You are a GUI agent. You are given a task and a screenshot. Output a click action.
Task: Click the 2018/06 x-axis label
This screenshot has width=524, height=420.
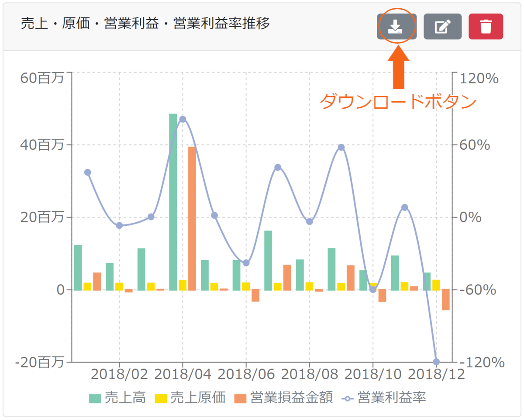(x=246, y=375)
